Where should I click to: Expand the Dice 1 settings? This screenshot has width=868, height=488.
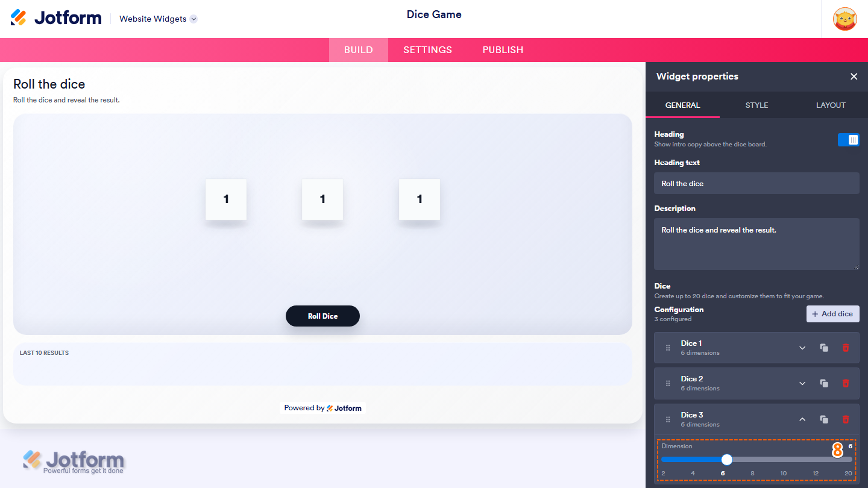802,348
